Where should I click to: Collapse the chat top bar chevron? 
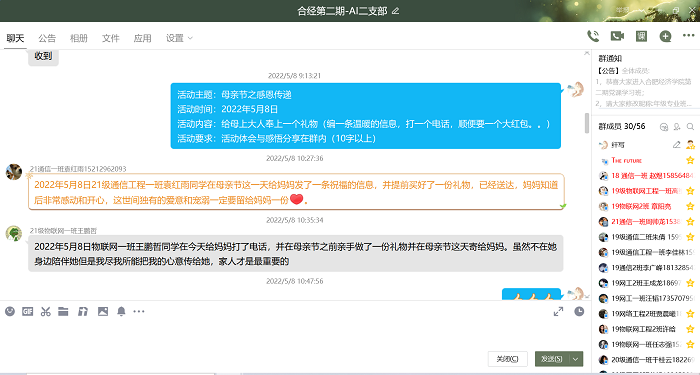(x=587, y=53)
